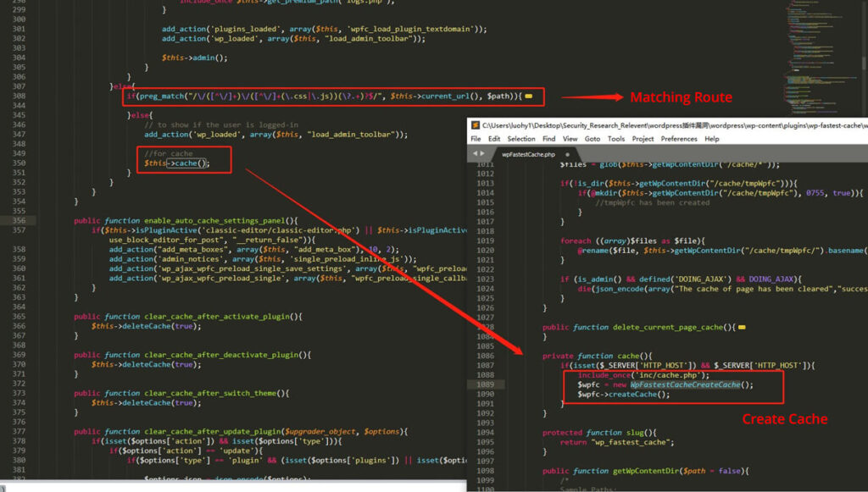Screen dimensions: 868x492
Task: Click the next-tab right arrow beside wpFastestCache.php
Action: (x=482, y=153)
